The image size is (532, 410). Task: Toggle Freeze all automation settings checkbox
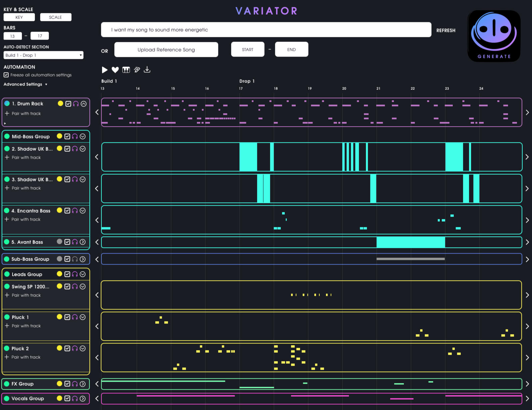click(x=6, y=75)
